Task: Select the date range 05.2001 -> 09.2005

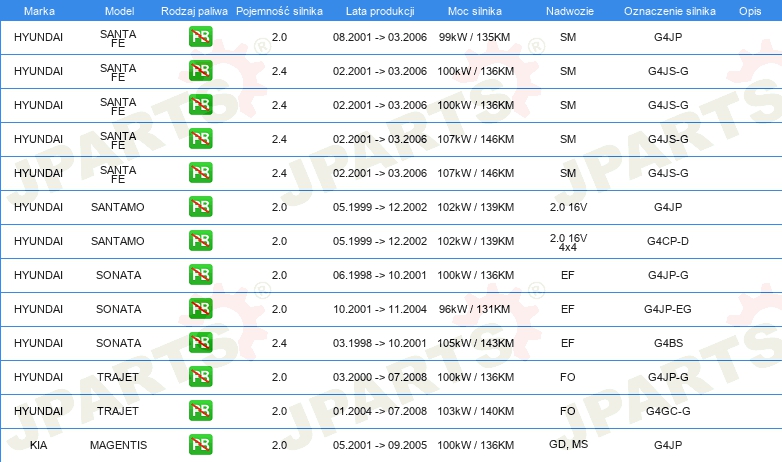Action: [x=380, y=445]
